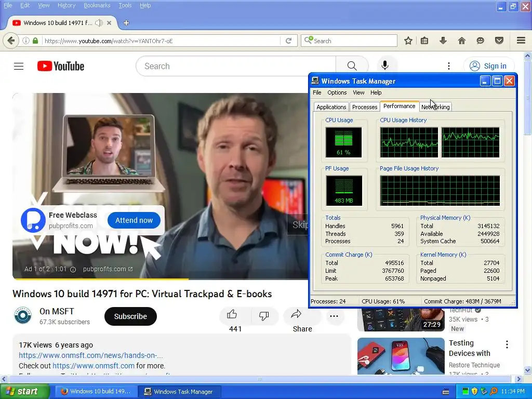Open the Testing Devices video thumbnail
The height and width of the screenshot is (399, 532).
401,356
